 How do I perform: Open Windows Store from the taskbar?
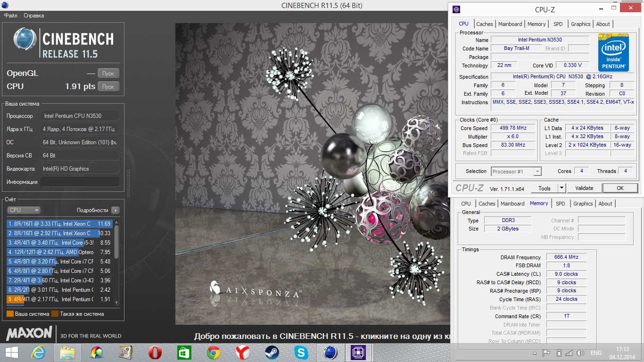point(184,352)
